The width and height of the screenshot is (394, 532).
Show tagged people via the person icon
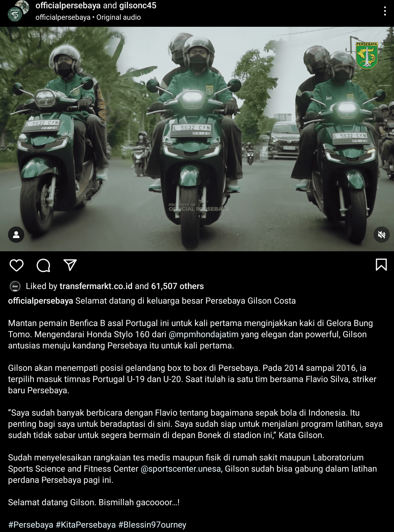click(x=16, y=234)
